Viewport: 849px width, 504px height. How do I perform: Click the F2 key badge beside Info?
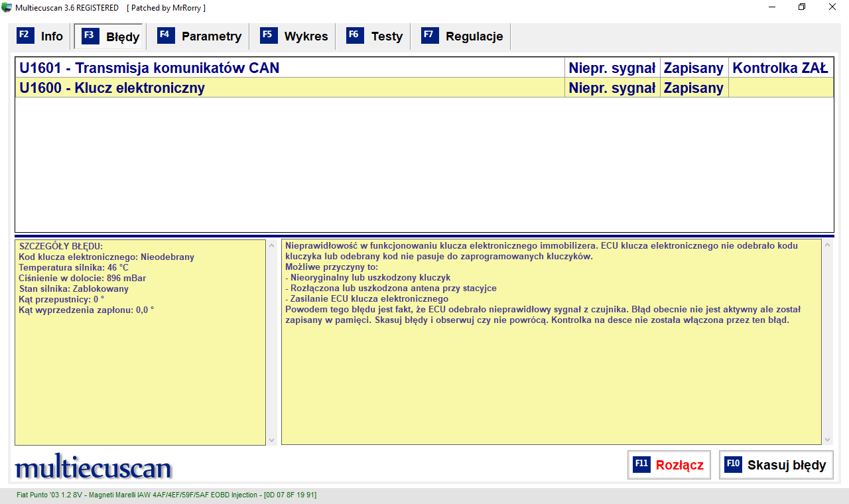click(x=25, y=36)
